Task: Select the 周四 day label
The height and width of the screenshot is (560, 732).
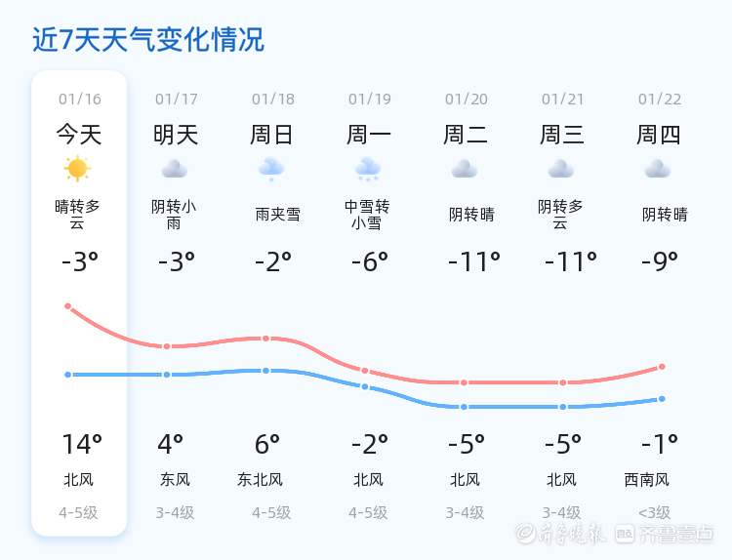Action: pyautogui.click(x=659, y=135)
